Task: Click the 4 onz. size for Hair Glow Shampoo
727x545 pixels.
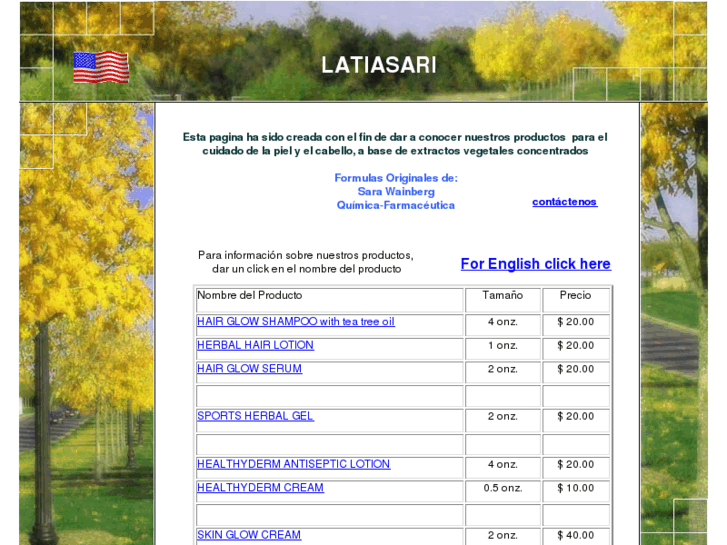Action: point(503,322)
